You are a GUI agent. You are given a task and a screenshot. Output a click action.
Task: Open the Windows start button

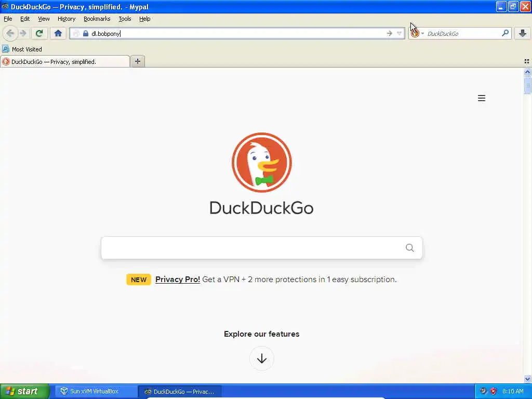tap(24, 391)
